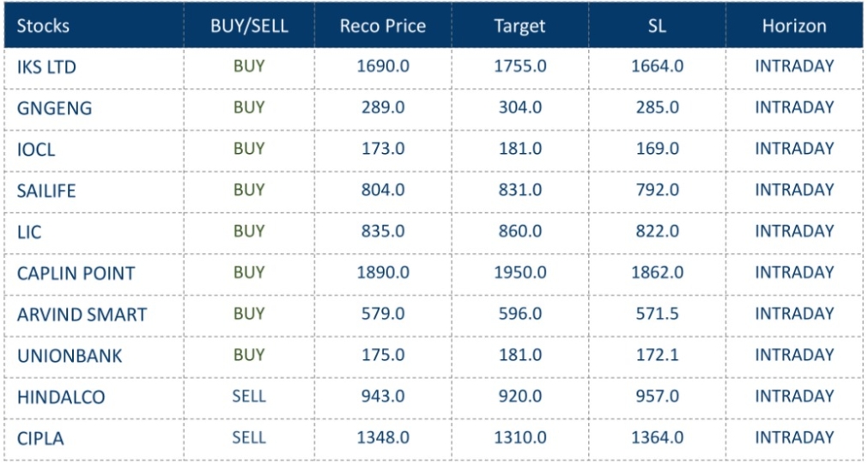This screenshot has height=464, width=868.
Task: Click the SELL label for HINDALCO
Action: coord(249,396)
